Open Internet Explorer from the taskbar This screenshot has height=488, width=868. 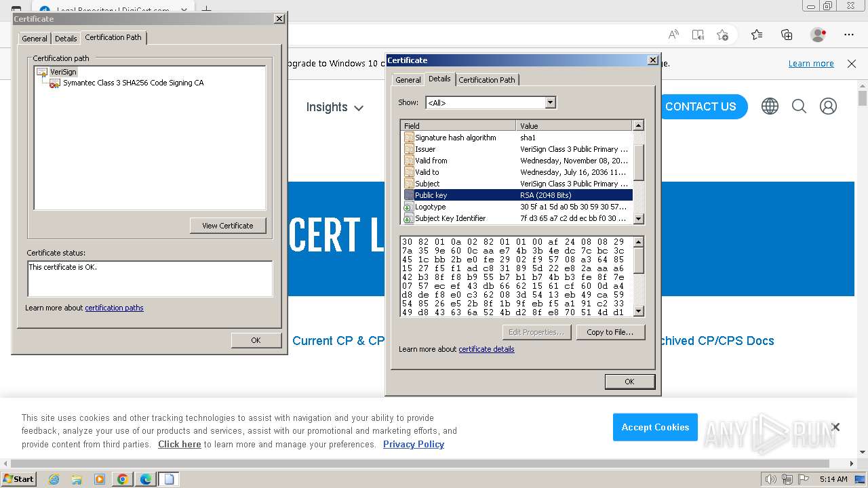[x=54, y=479]
